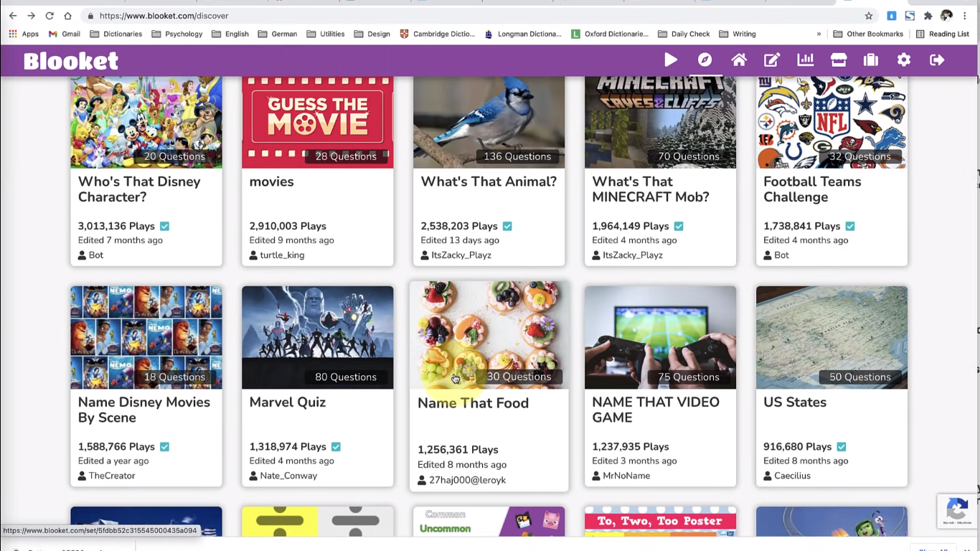
Task: Click the blue droplet extension icon
Action: [891, 16]
